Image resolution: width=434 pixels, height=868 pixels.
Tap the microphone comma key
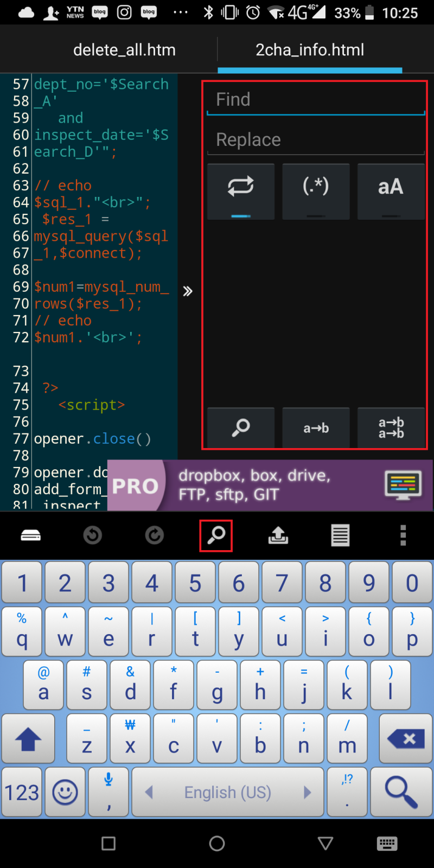point(108,792)
